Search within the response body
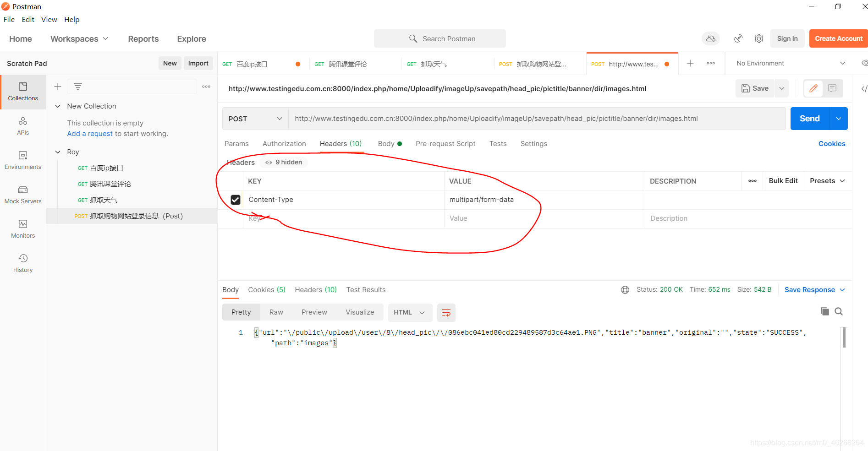Image resolution: width=868 pixels, height=451 pixels. coord(839,312)
